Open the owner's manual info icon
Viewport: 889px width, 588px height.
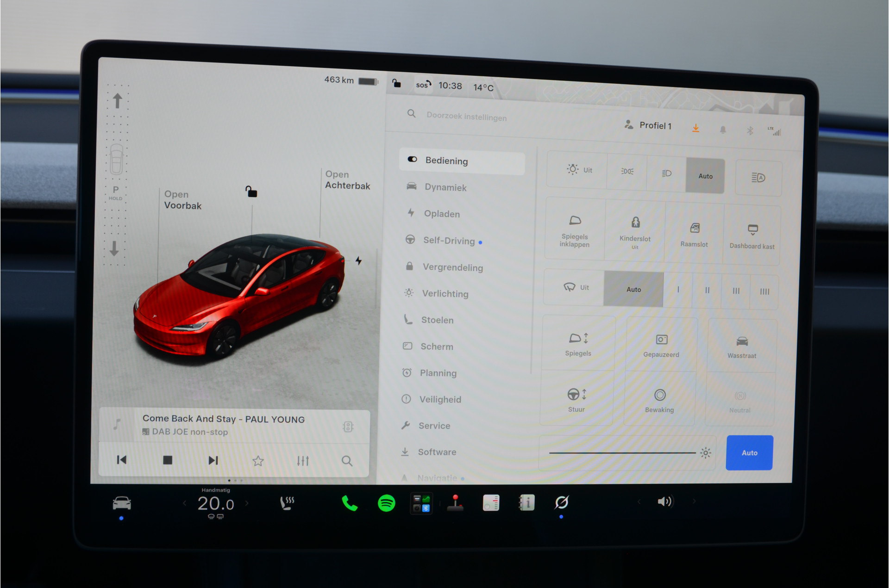point(526,502)
